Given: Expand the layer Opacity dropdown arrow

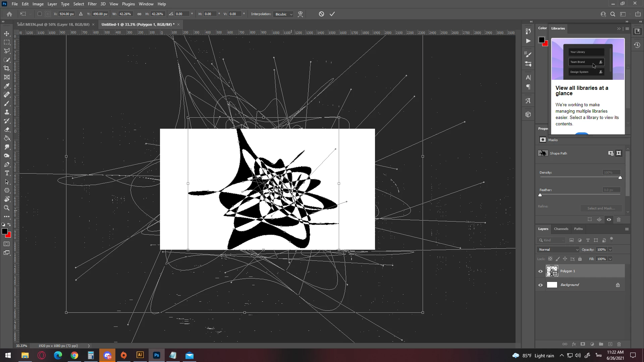Looking at the screenshot, I should (x=610, y=250).
